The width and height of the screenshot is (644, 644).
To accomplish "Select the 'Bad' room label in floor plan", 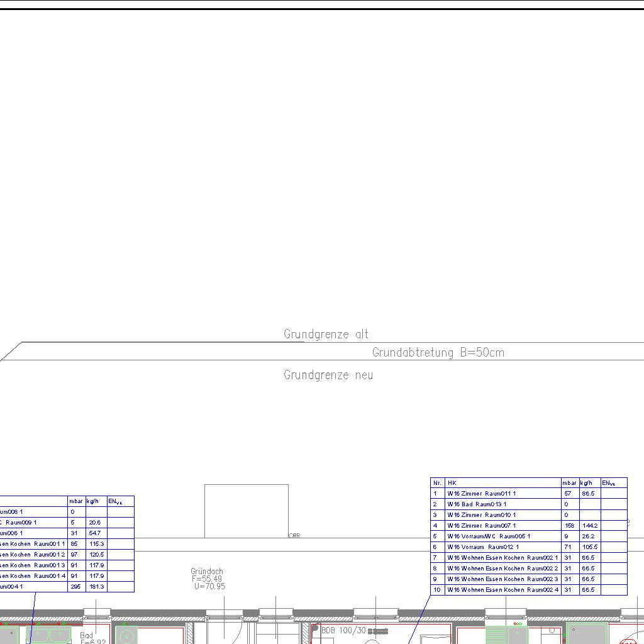I will (x=86, y=636).
